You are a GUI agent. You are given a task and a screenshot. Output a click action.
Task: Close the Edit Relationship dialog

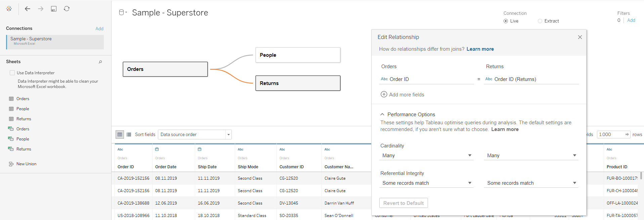click(x=580, y=37)
